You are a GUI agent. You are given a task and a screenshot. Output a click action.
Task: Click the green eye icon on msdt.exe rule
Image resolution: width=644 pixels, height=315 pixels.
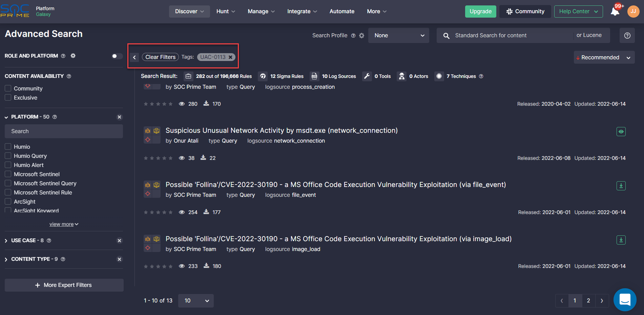click(621, 131)
